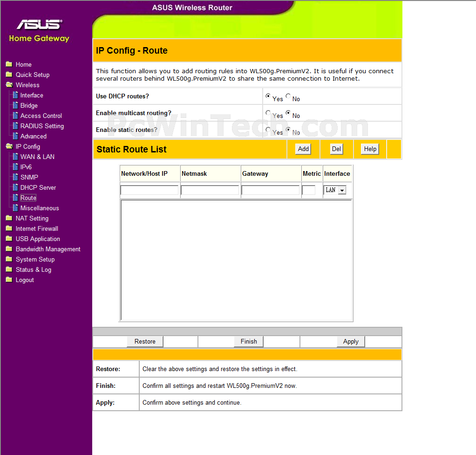
Task: Open the Wireless menu section
Action: 27,85
